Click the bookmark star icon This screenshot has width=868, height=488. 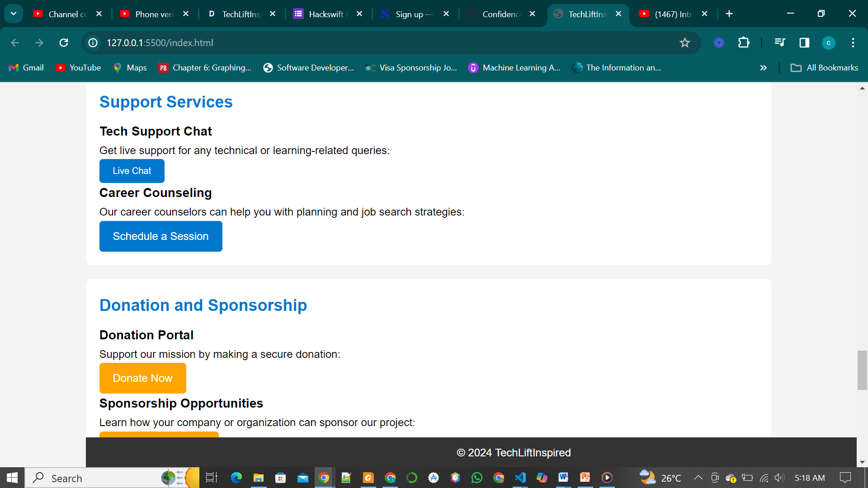click(x=684, y=42)
